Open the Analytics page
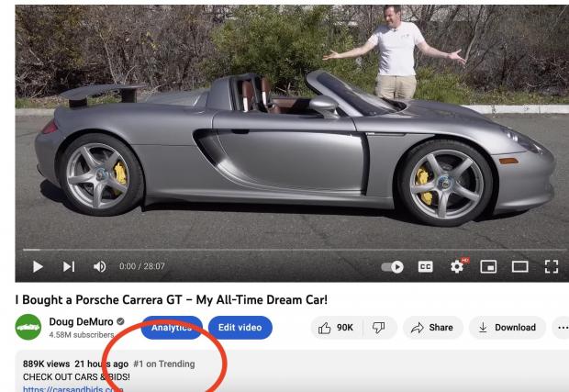Viewport: 569px width, 392px height. coord(172,328)
